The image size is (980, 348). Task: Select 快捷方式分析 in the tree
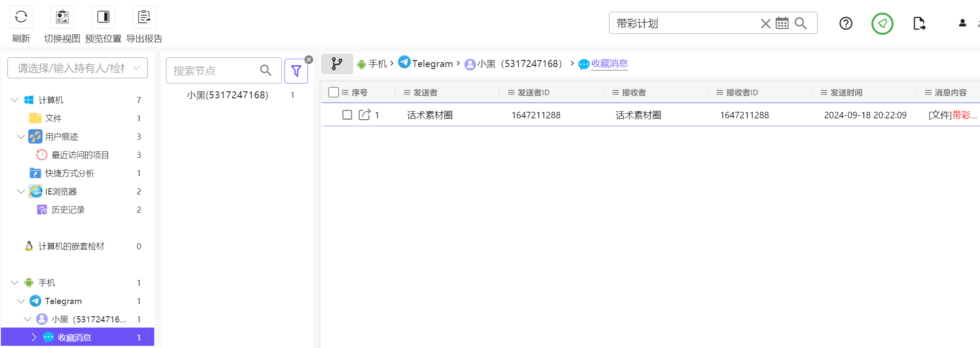70,173
